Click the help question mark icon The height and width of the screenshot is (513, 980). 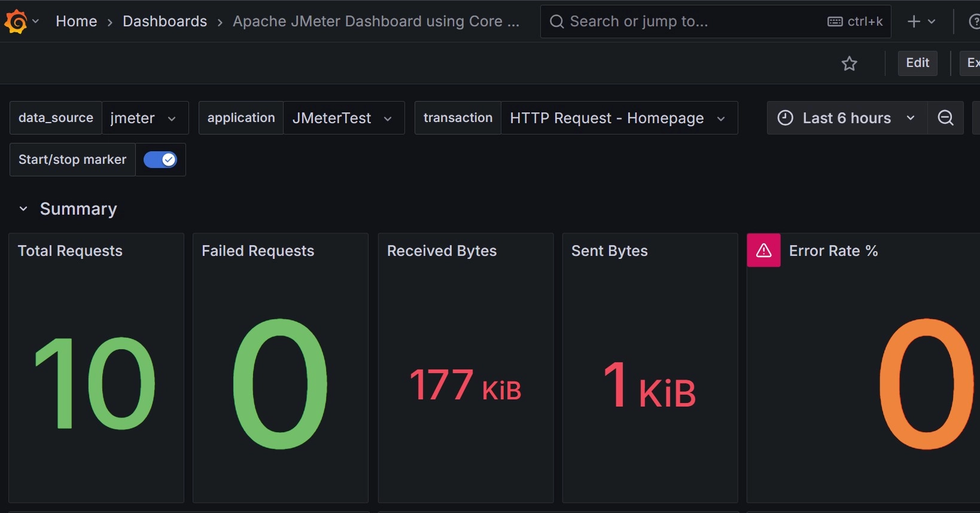tap(974, 22)
